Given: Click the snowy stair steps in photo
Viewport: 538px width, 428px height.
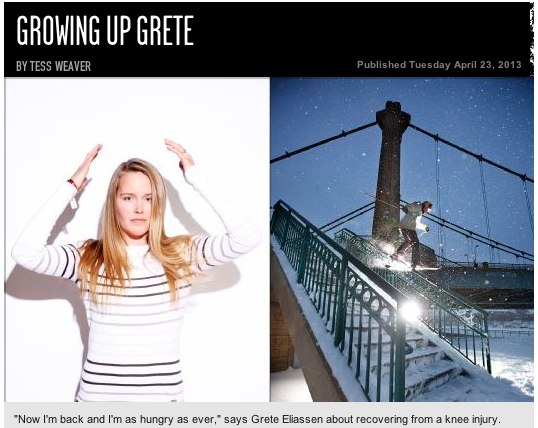Looking at the screenshot, I should tap(422, 357).
